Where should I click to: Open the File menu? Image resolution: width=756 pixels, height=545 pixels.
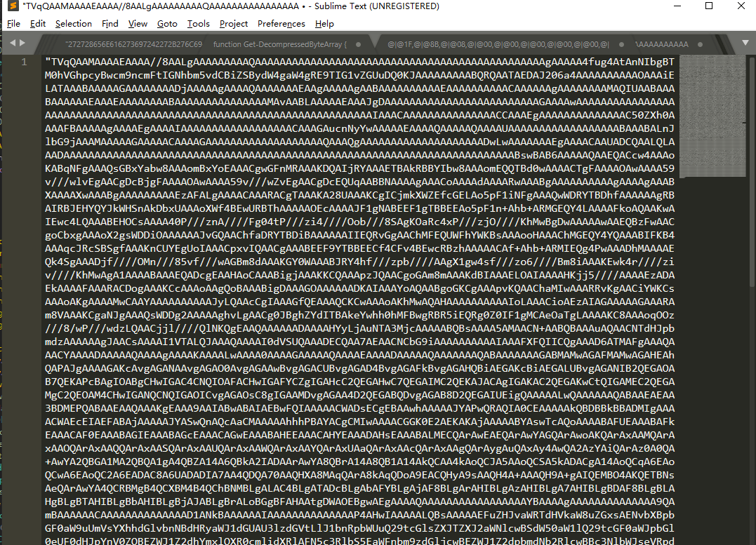pyautogui.click(x=13, y=24)
